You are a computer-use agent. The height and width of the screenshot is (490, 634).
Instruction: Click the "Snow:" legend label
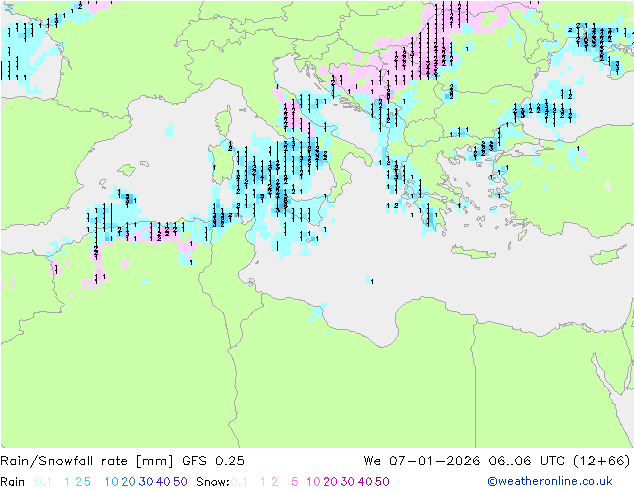pyautogui.click(x=213, y=482)
